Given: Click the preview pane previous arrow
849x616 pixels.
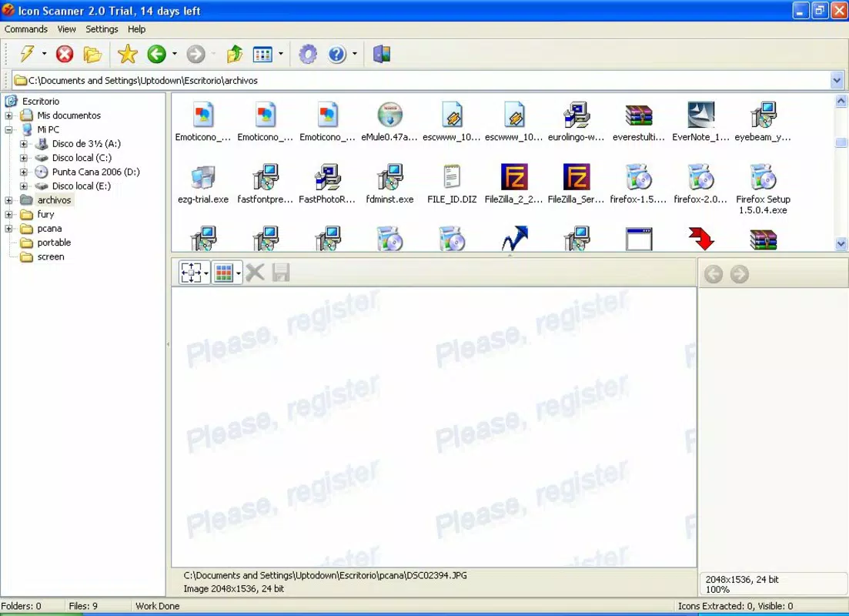Looking at the screenshot, I should pyautogui.click(x=714, y=274).
